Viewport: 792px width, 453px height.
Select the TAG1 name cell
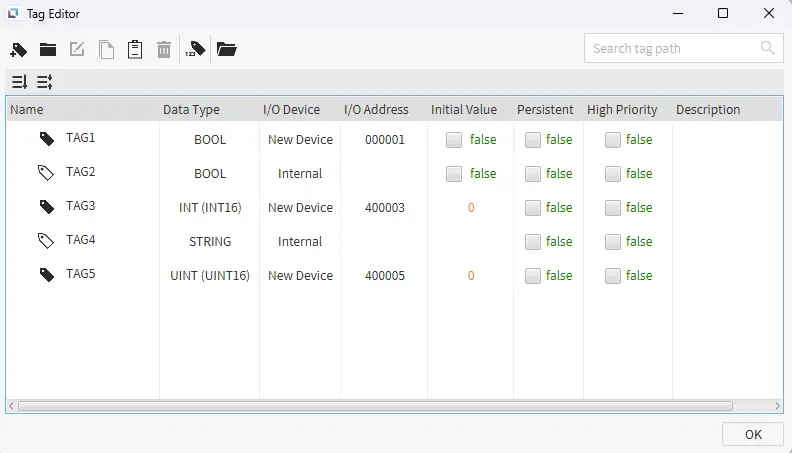pos(80,138)
